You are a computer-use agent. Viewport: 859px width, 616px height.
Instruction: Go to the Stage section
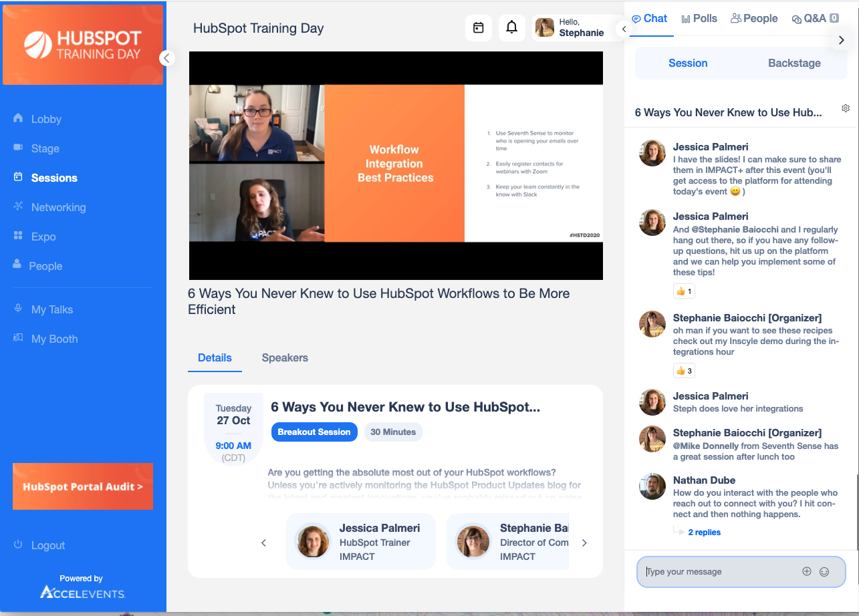(x=45, y=148)
